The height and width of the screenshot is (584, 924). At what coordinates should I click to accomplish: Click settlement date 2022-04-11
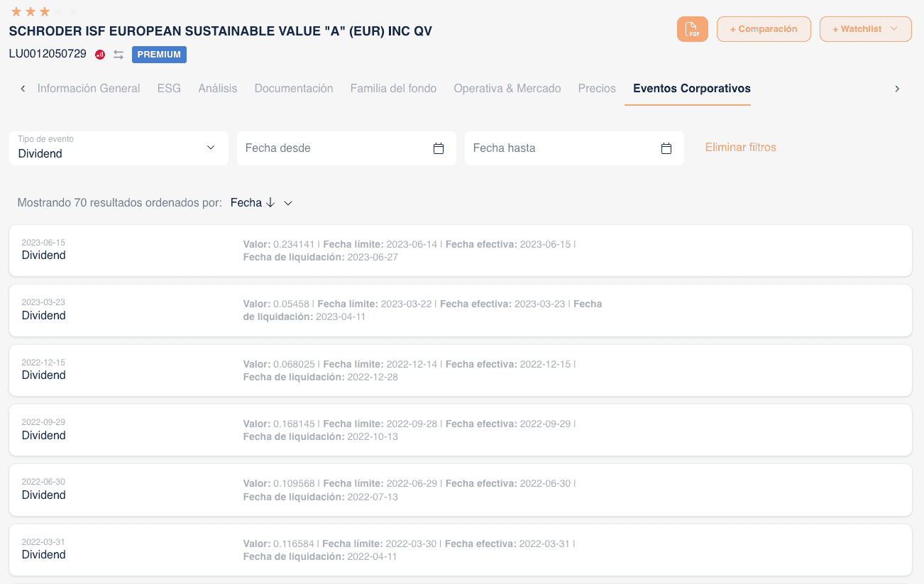point(372,556)
